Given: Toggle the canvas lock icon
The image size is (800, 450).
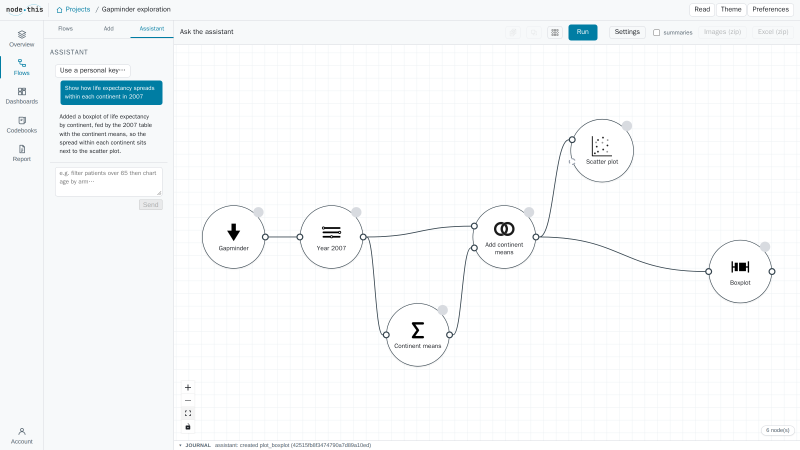Looking at the screenshot, I should [188, 427].
